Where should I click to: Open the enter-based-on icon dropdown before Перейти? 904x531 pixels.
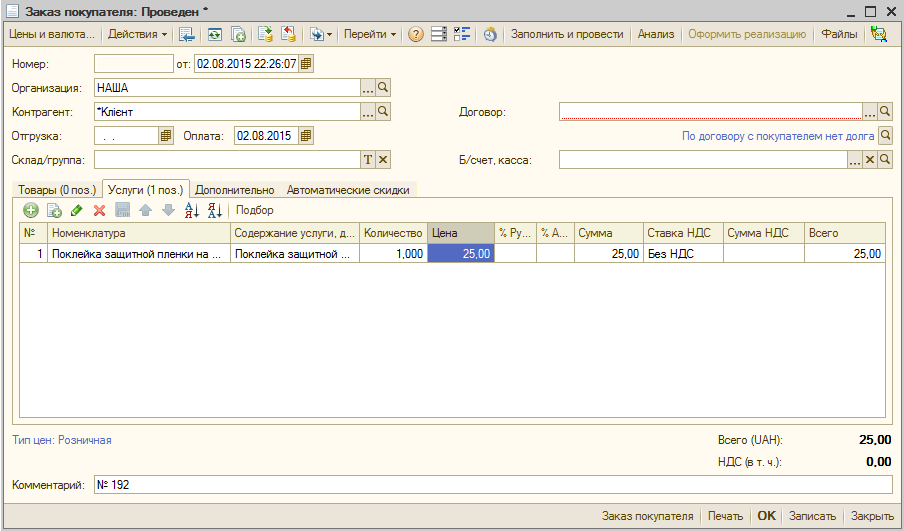[x=321, y=34]
